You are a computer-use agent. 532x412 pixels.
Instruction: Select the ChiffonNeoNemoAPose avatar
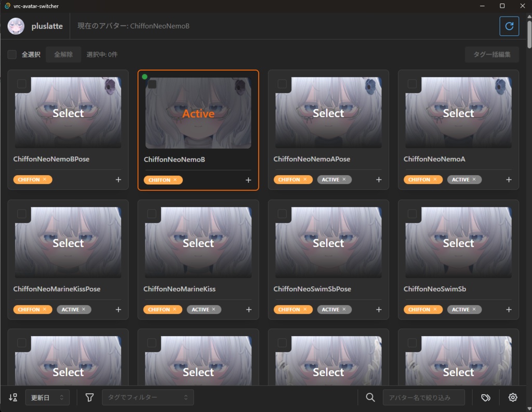tap(328, 113)
